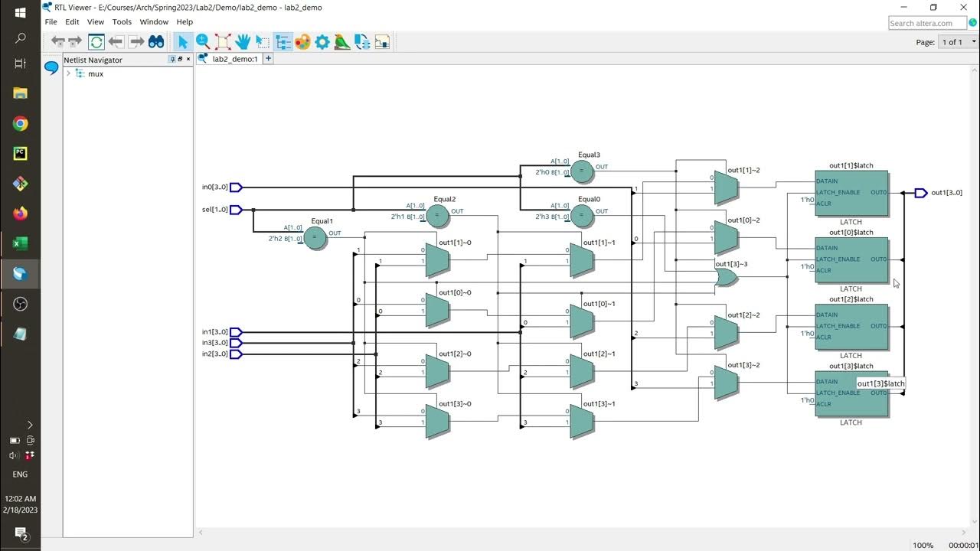
Task: Click the horizontal scrollbar at bottom
Action: point(582,532)
